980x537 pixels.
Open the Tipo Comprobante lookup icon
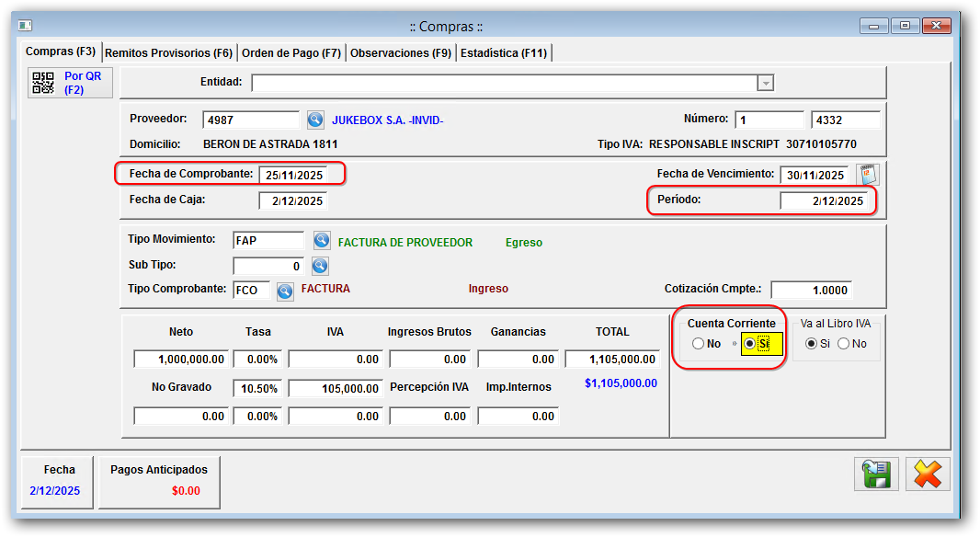(x=285, y=291)
